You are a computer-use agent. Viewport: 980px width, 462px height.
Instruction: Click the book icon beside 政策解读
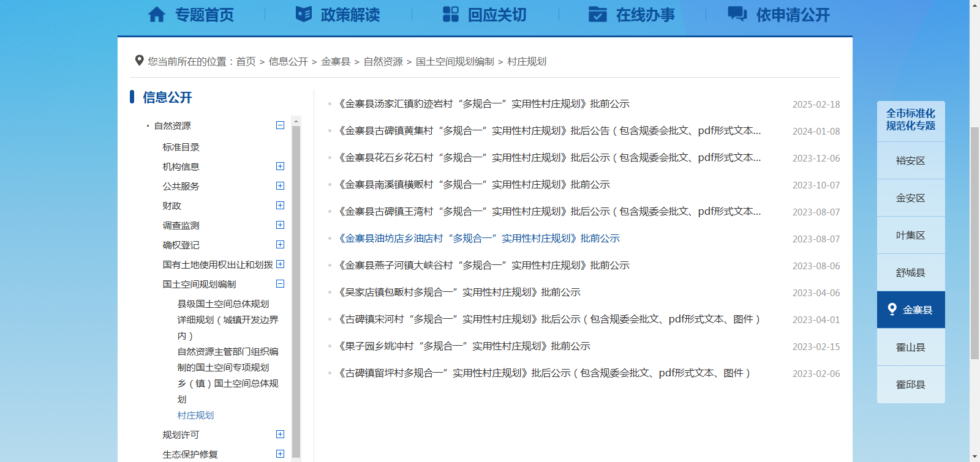click(304, 14)
